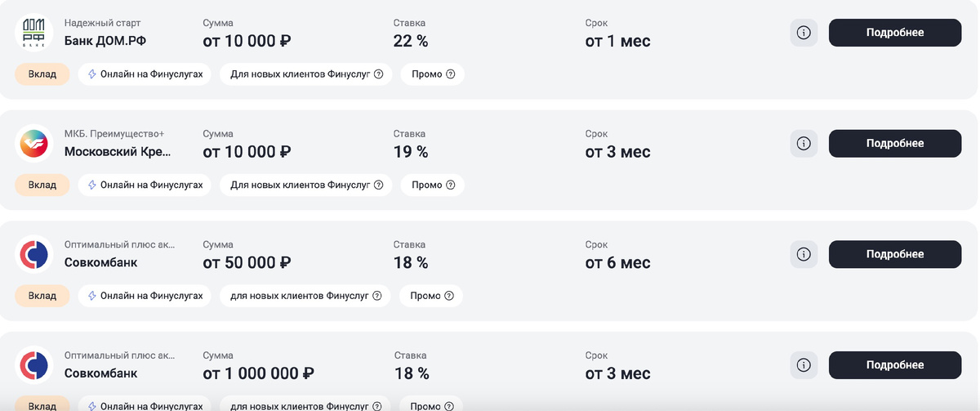This screenshot has height=411, width=980.
Task: Click Для новых клиентов Финуслуг tag in the ДОМ.РФ card
Action: tap(300, 74)
